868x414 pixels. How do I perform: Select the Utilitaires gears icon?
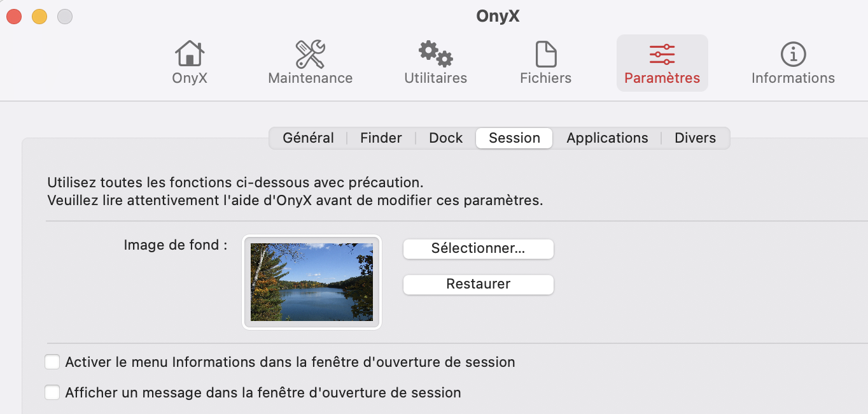(x=435, y=55)
